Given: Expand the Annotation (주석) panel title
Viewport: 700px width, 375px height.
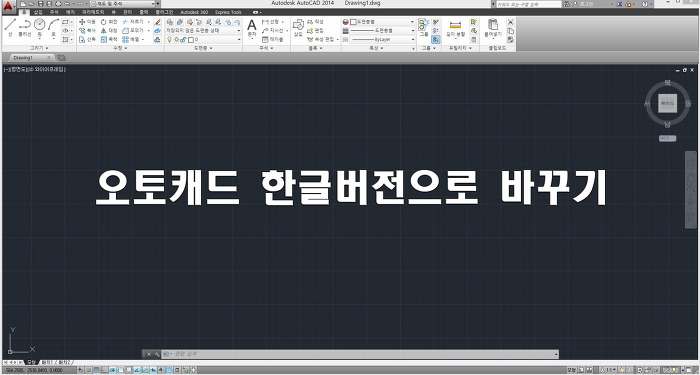Looking at the screenshot, I should click(x=267, y=48).
